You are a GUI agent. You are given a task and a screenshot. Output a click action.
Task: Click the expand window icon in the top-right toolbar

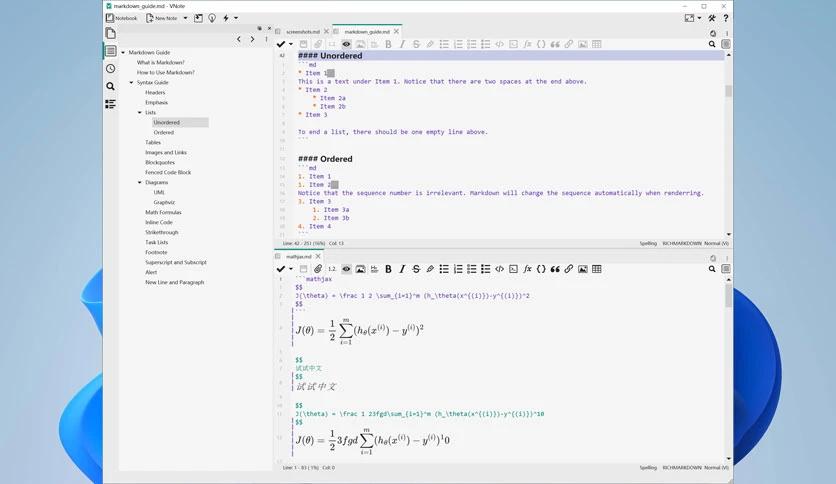[689, 18]
